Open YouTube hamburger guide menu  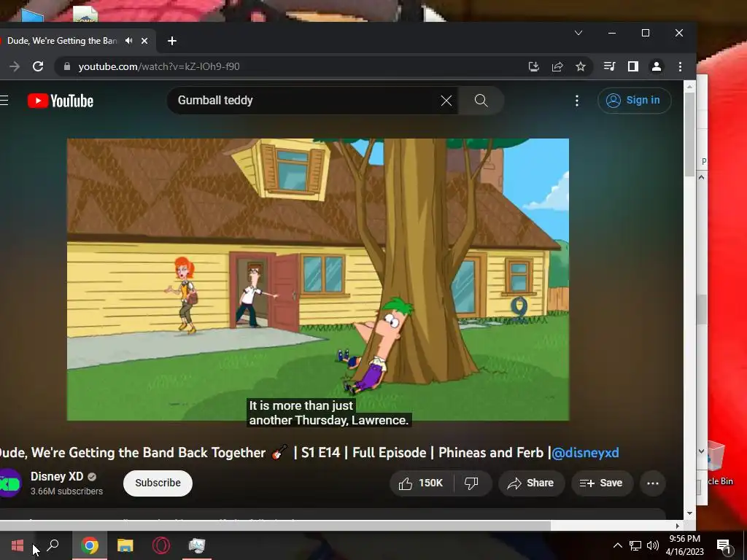point(4,101)
